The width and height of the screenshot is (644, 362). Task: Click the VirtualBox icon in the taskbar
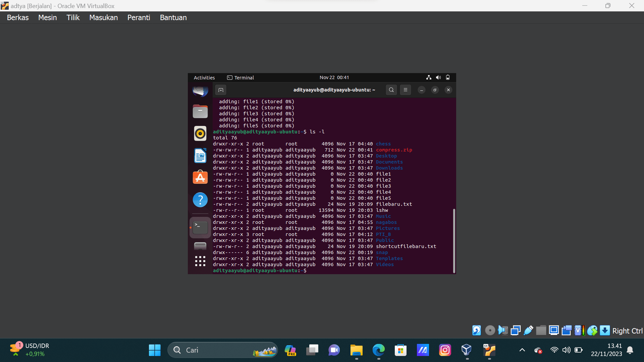click(467, 350)
